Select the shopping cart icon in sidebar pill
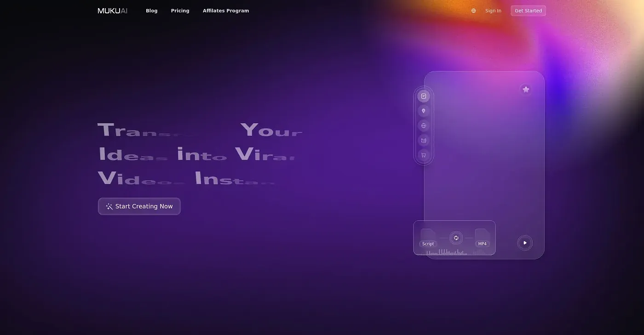Screen dimensions: 644x335 [x=424, y=155]
